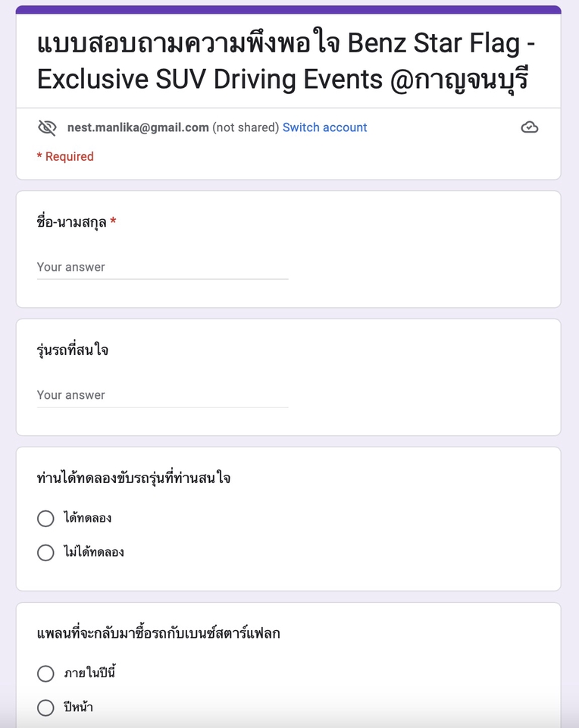Click the red asterisk beside ชื่อ-นามสกุล
The width and height of the screenshot is (579, 728).
[x=113, y=221]
